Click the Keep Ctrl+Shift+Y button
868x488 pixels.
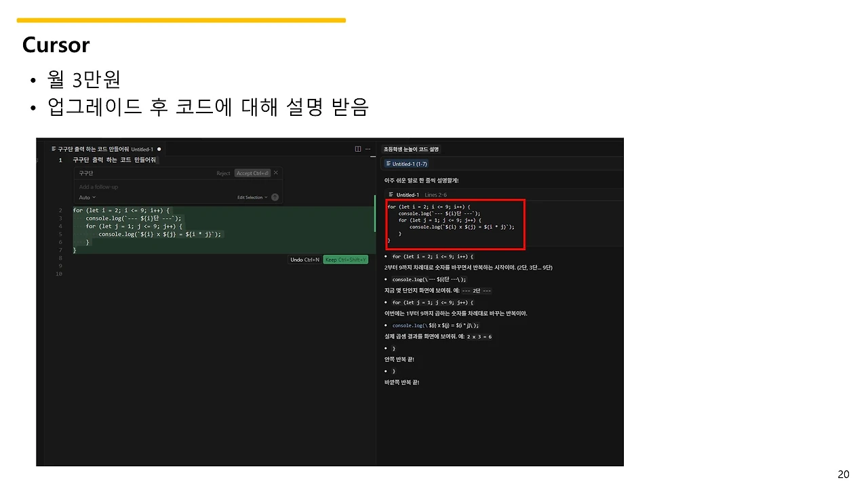pos(346,259)
